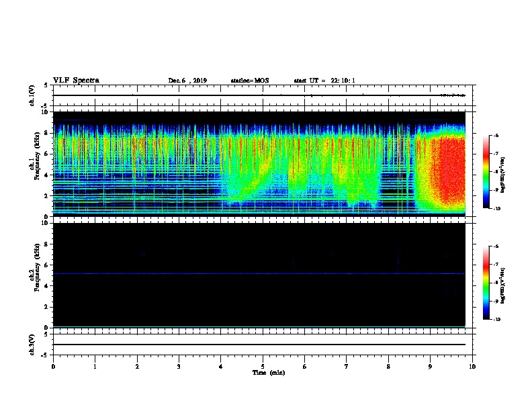The width and height of the screenshot is (532, 411).
Task: Click the "-6" label on the ch.1 colorbar
Action: tap(496, 135)
